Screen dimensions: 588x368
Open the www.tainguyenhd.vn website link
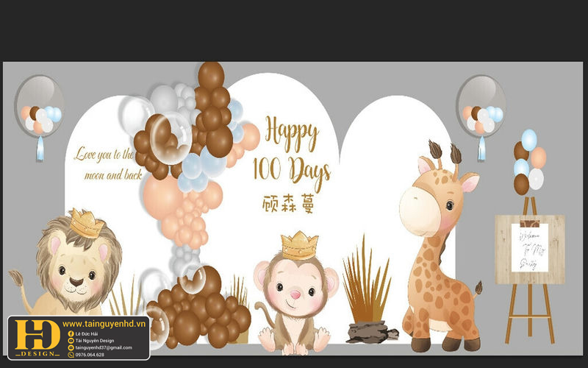(x=104, y=324)
